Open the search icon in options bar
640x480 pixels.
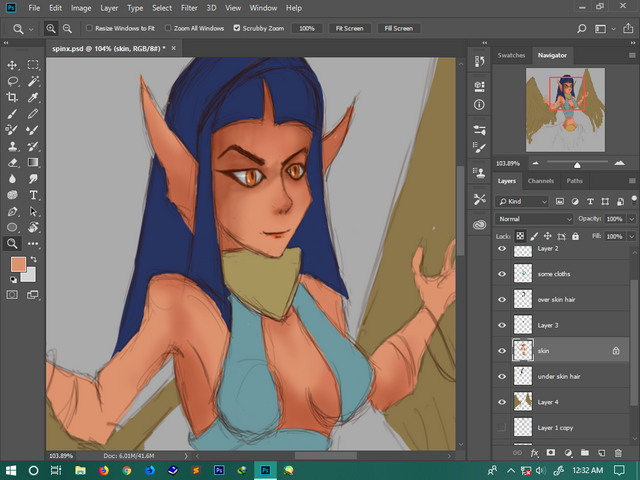[581, 29]
